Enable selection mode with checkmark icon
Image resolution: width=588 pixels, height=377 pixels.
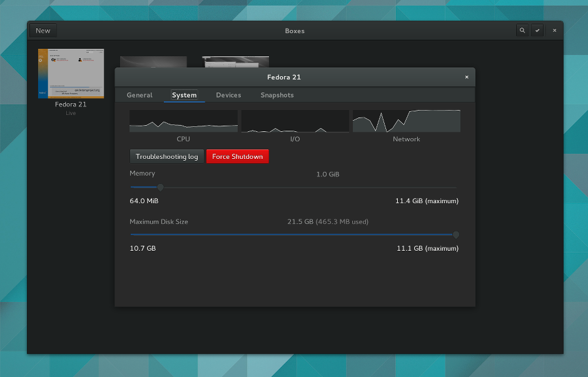coord(537,31)
